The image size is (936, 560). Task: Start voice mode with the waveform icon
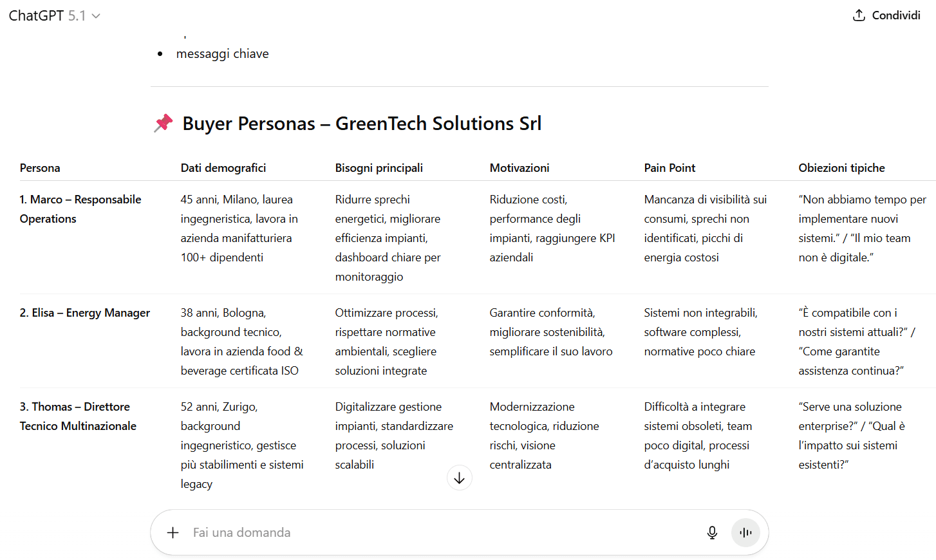(745, 532)
